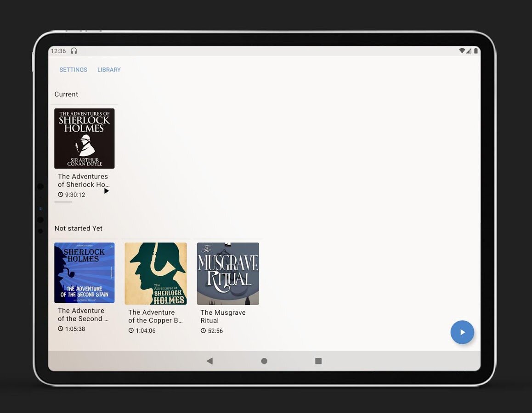Open The Musgrave Ritual cover art
Screen dimensions: 532x413
coord(228,273)
